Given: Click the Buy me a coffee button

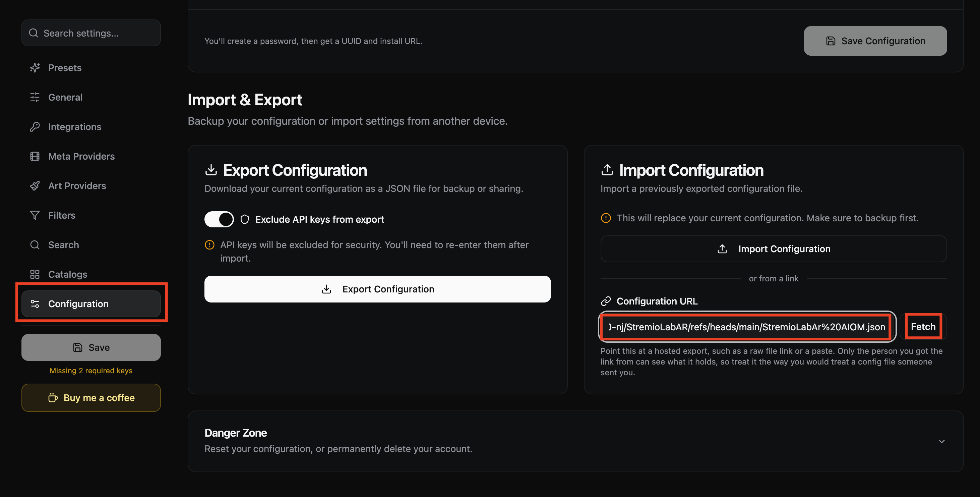Looking at the screenshot, I should click(91, 398).
